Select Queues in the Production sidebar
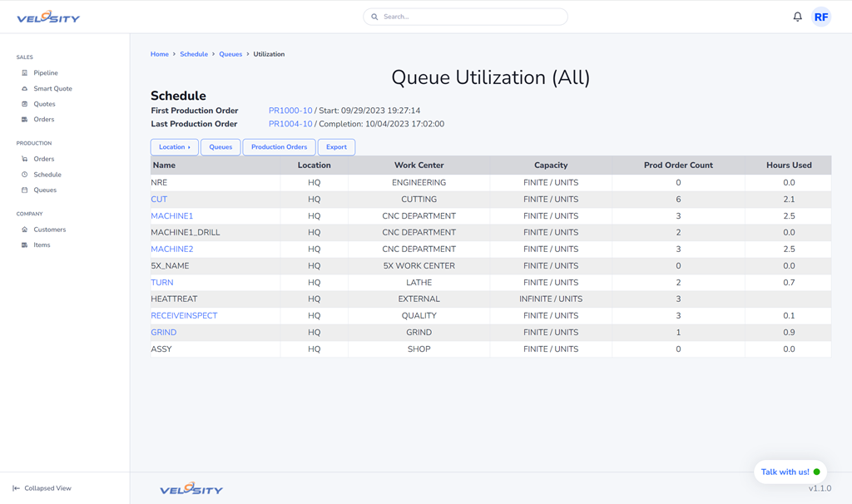Image resolution: width=852 pixels, height=504 pixels. click(x=45, y=190)
